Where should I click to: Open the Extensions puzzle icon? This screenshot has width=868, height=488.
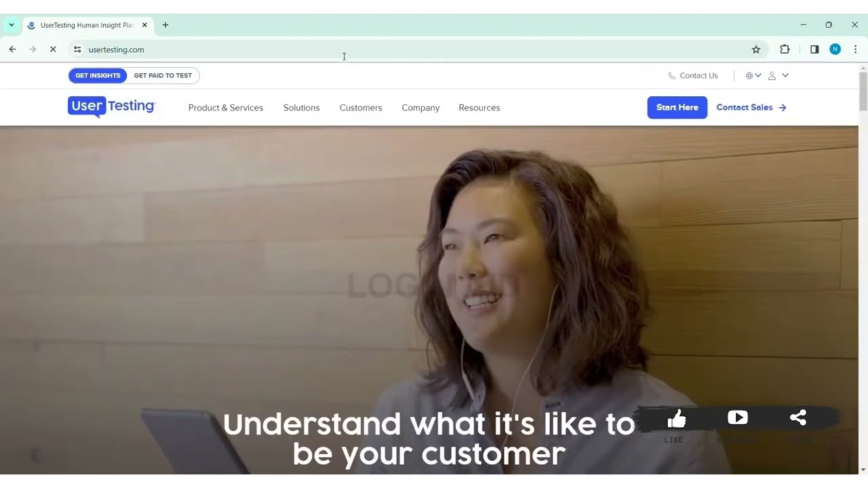[785, 49]
